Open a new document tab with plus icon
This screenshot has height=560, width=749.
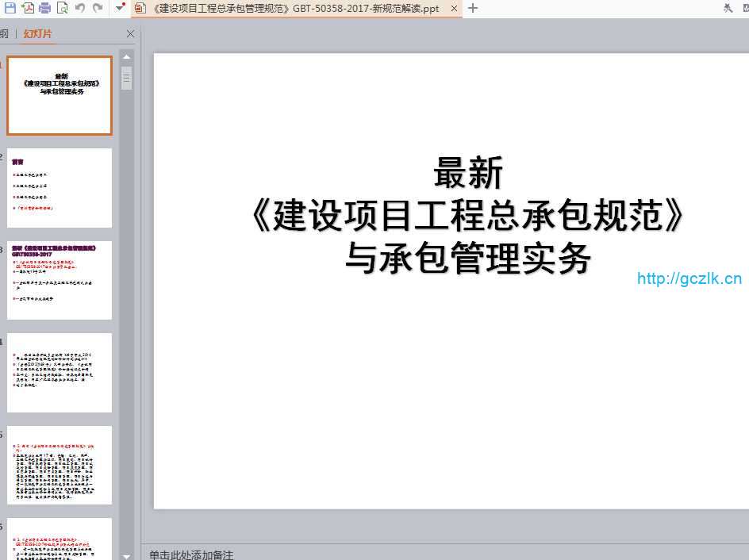click(473, 8)
